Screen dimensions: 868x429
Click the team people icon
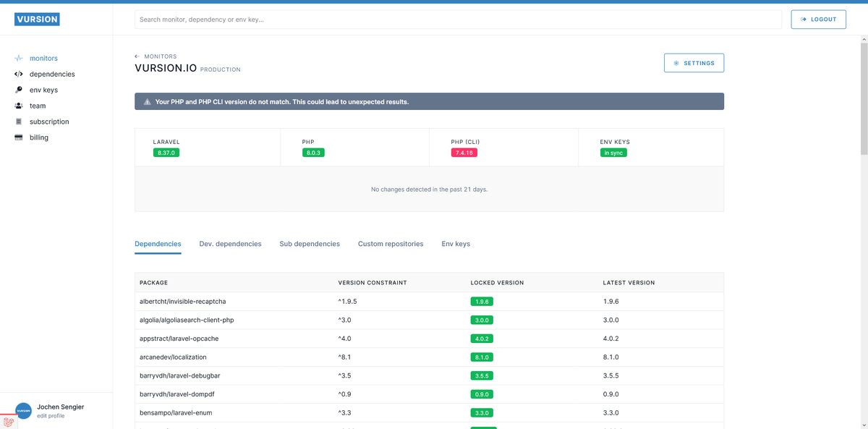tap(19, 106)
